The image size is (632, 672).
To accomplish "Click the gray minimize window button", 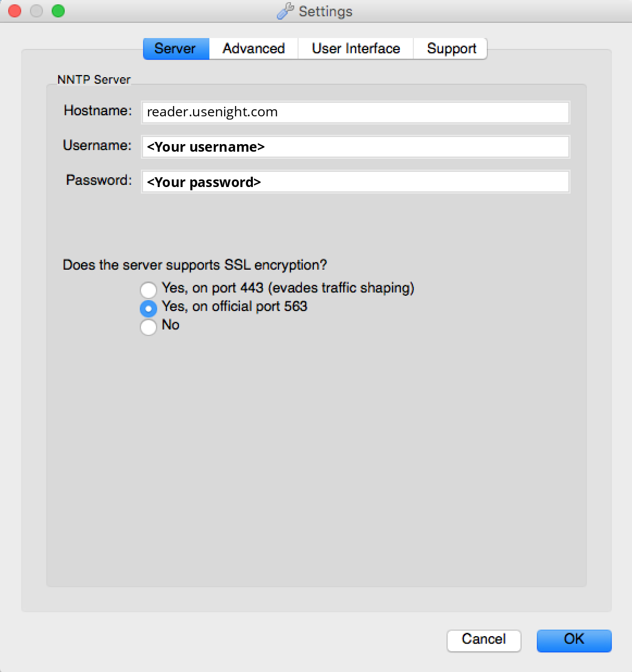I will (x=36, y=11).
